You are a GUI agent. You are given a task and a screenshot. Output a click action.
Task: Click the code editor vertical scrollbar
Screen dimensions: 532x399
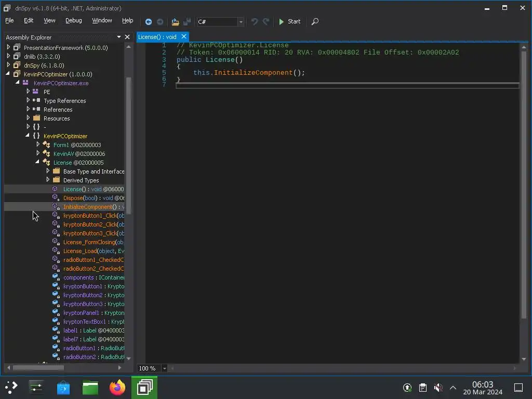(524, 185)
